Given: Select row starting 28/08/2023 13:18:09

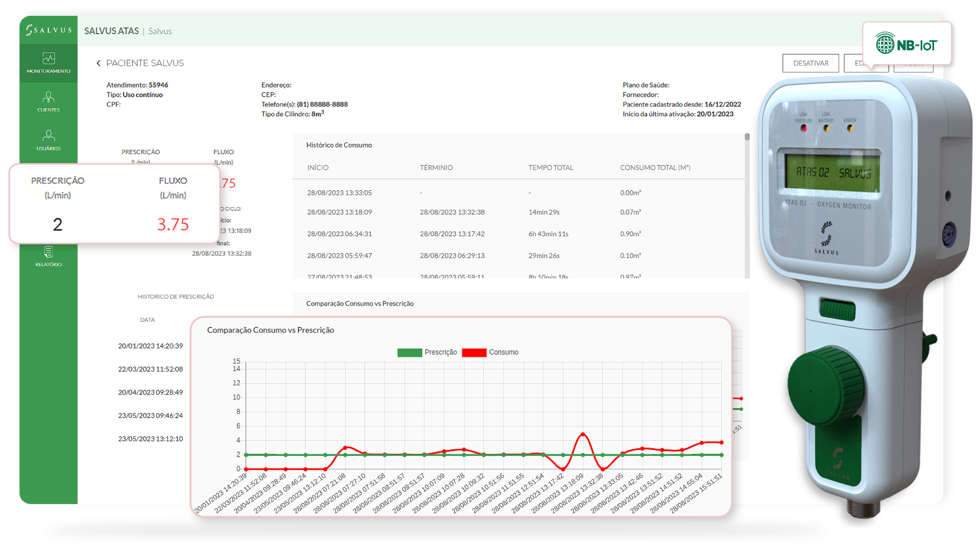Looking at the screenshot, I should click(x=518, y=212).
